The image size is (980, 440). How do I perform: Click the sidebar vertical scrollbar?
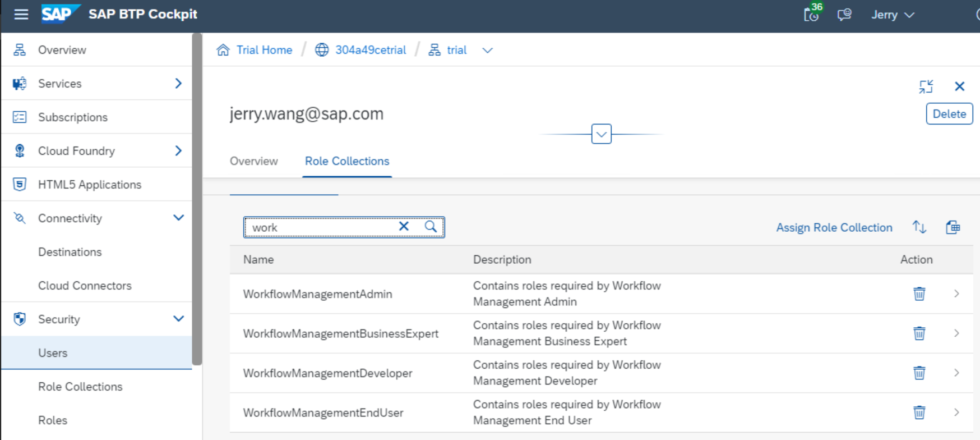197,199
